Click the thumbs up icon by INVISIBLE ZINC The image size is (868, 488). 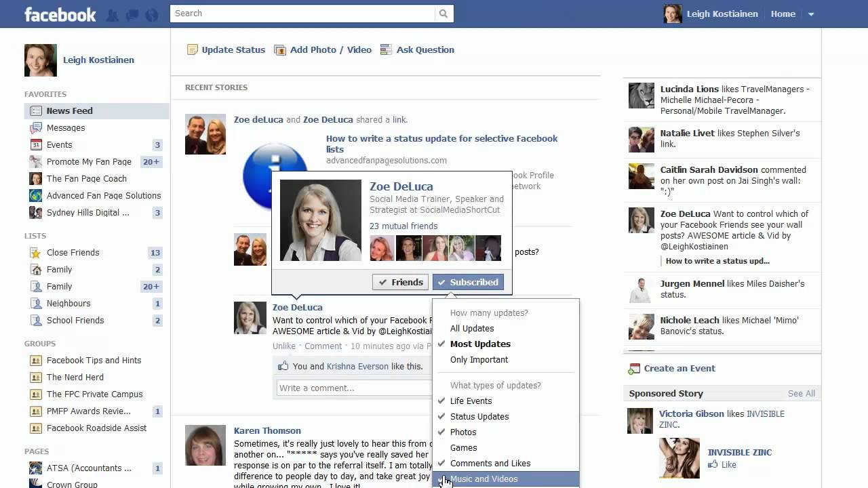pos(713,464)
